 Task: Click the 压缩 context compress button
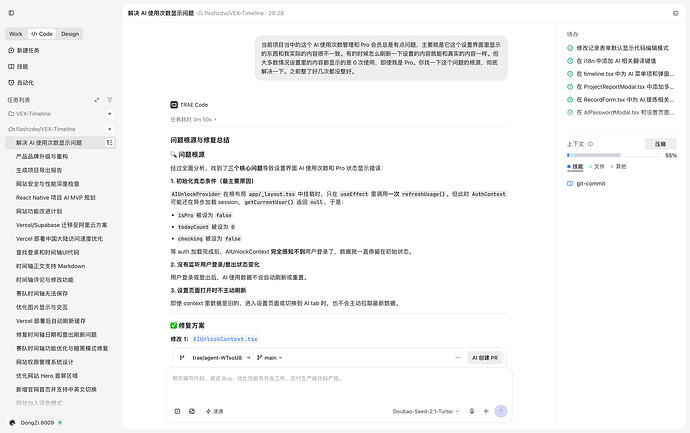[x=660, y=144]
